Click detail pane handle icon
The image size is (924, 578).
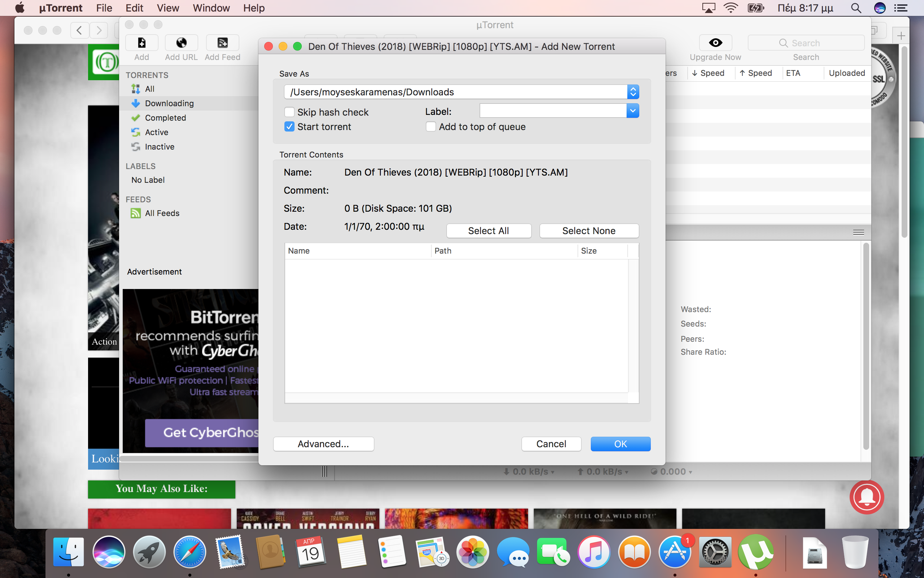click(x=858, y=232)
